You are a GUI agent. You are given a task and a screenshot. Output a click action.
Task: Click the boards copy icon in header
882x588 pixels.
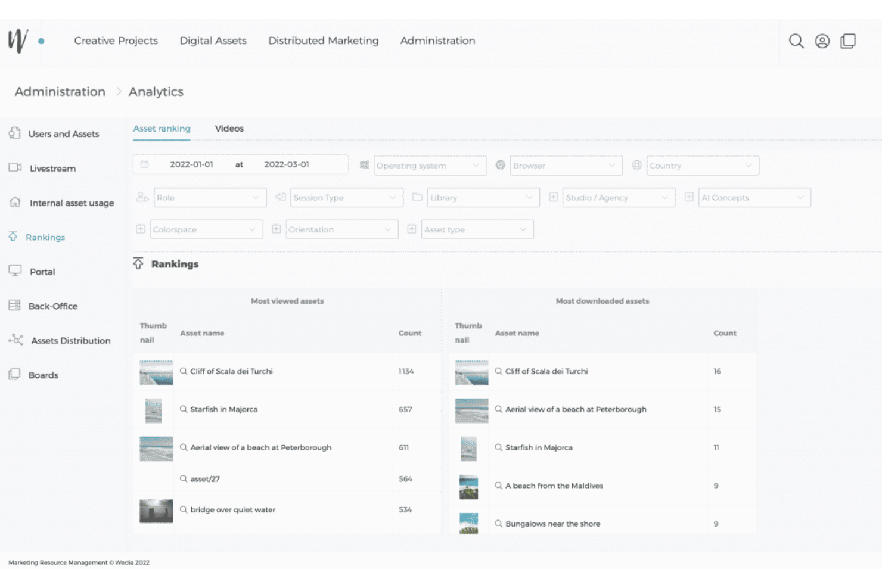point(848,41)
